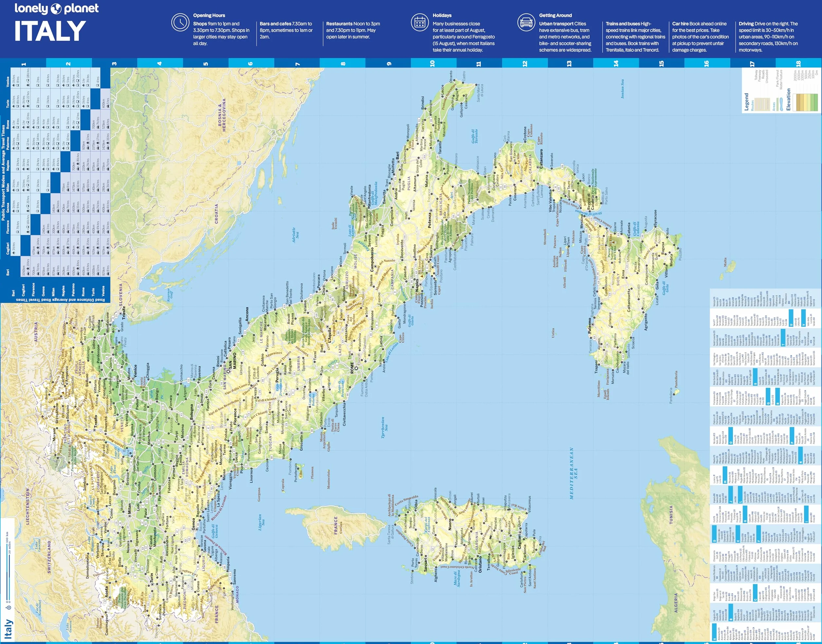This screenshot has width=822, height=644.
Task: Click the Car hire info text
Action: [x=701, y=37]
